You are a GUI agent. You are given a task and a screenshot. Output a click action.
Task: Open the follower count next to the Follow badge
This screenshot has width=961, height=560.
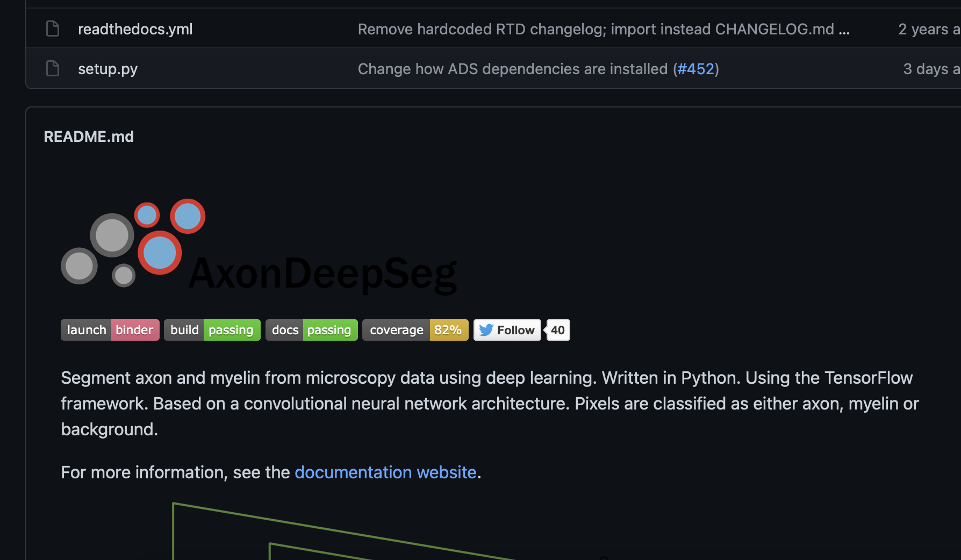click(x=557, y=329)
